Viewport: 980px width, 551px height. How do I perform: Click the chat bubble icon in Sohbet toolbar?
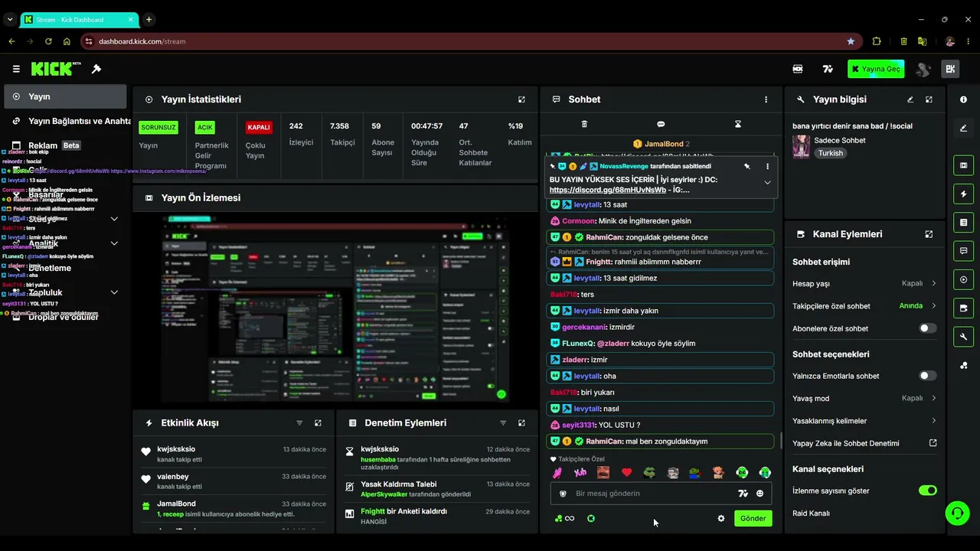(x=661, y=124)
